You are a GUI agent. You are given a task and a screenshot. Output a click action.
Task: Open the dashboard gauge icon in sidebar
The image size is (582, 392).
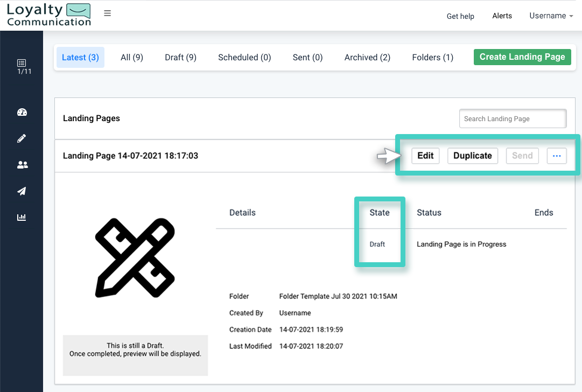(22, 112)
